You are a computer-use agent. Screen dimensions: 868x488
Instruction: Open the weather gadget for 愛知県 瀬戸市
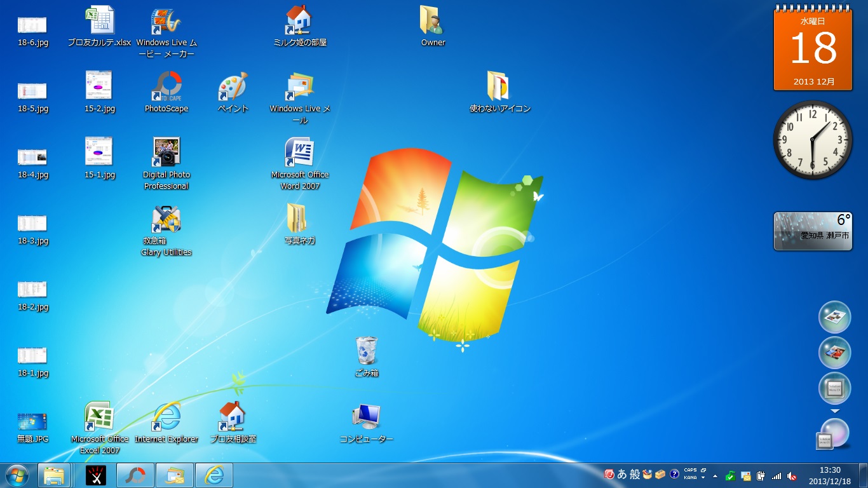[813, 231]
